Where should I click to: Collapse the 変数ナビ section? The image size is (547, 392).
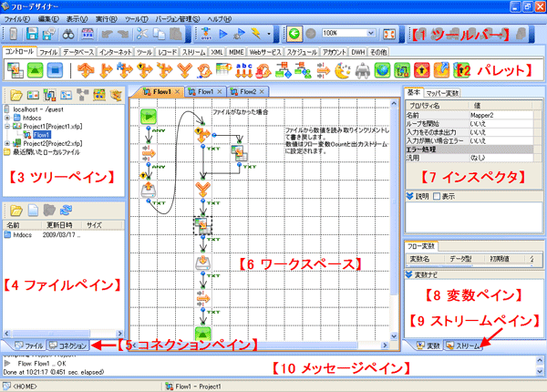(408, 273)
